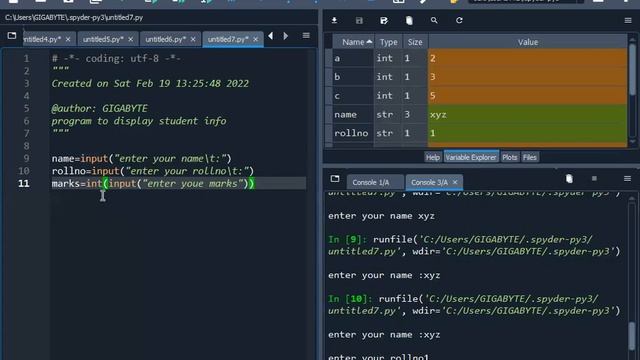Click the Size cell of the name variable
The height and width of the screenshot is (360, 640).
pyautogui.click(x=415, y=114)
